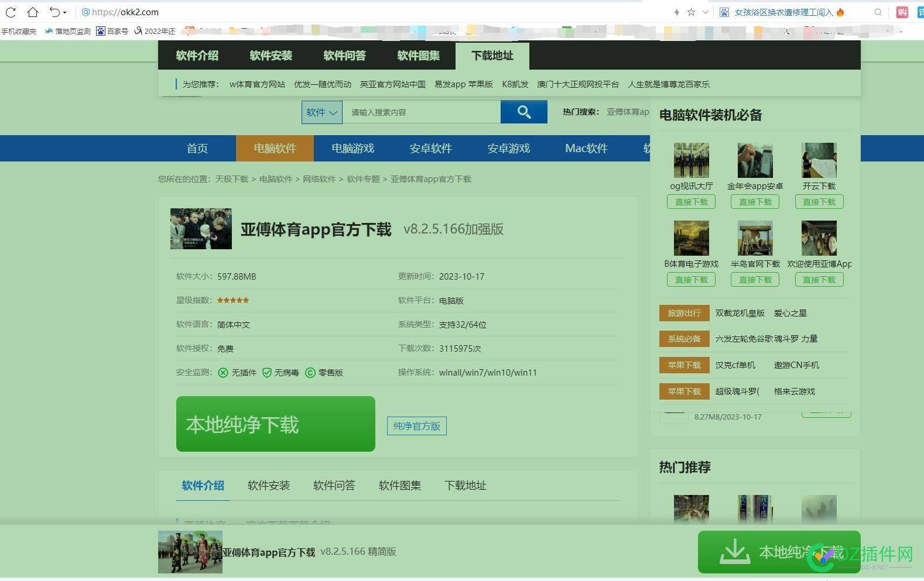Switch to 软件安装 tab in dark header
This screenshot has width=924, height=581.
pyautogui.click(x=271, y=56)
